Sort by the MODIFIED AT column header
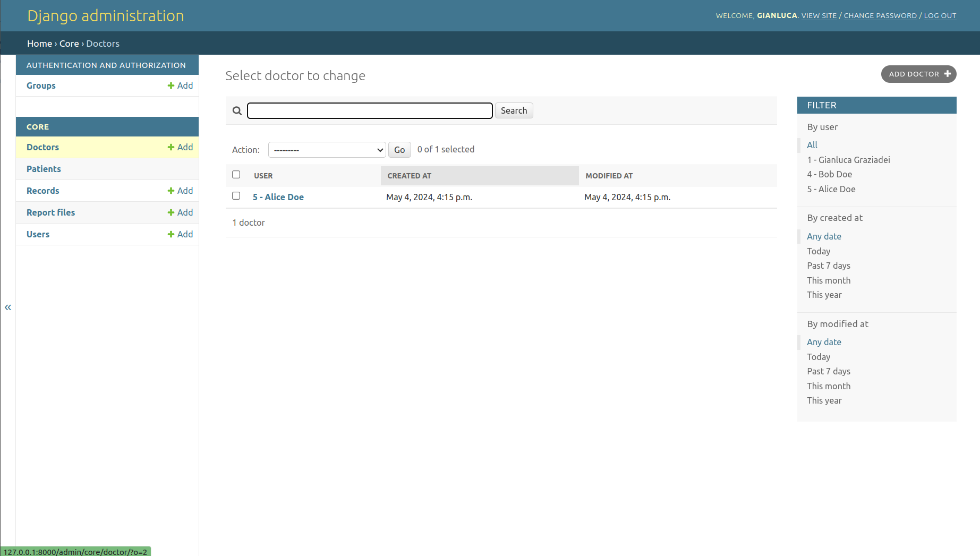Image resolution: width=980 pixels, height=556 pixels. [609, 176]
